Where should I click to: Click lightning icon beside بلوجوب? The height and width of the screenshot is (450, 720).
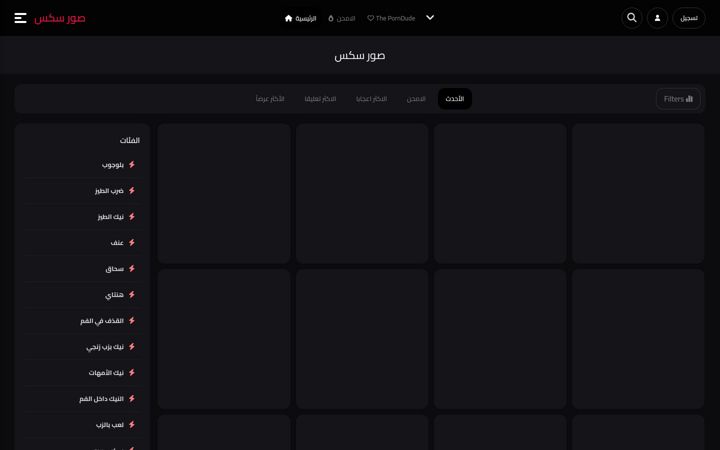click(x=132, y=164)
